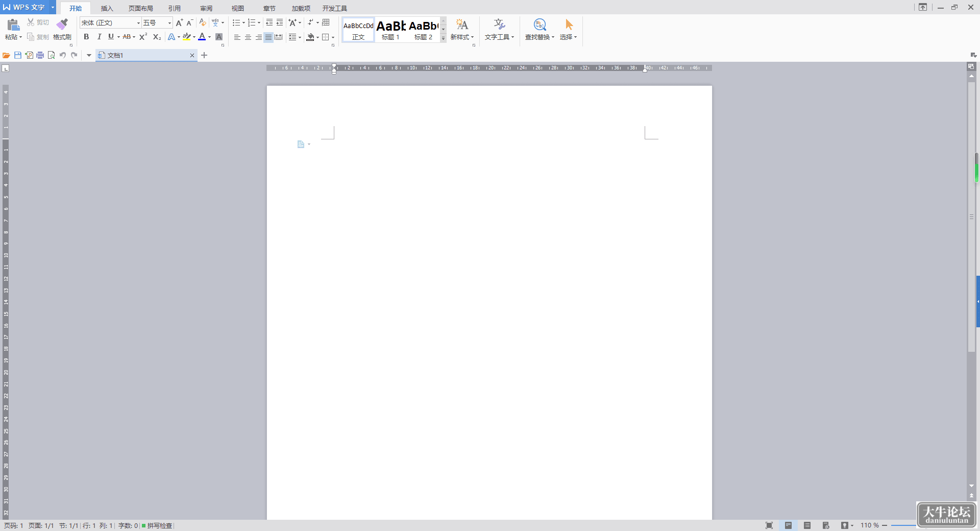Click the Paste (粘贴) clipboard icon
This screenshot has height=531, width=980.
pos(13,25)
